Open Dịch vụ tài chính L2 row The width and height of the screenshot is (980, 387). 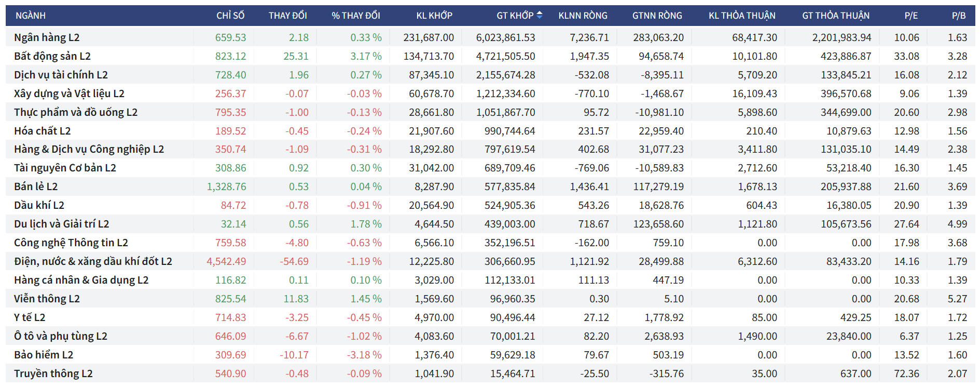[x=61, y=75]
